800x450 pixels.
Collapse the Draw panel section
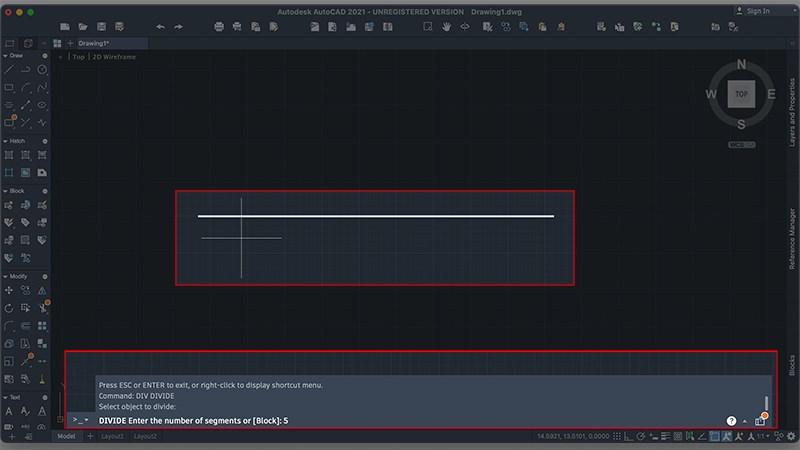(5, 56)
